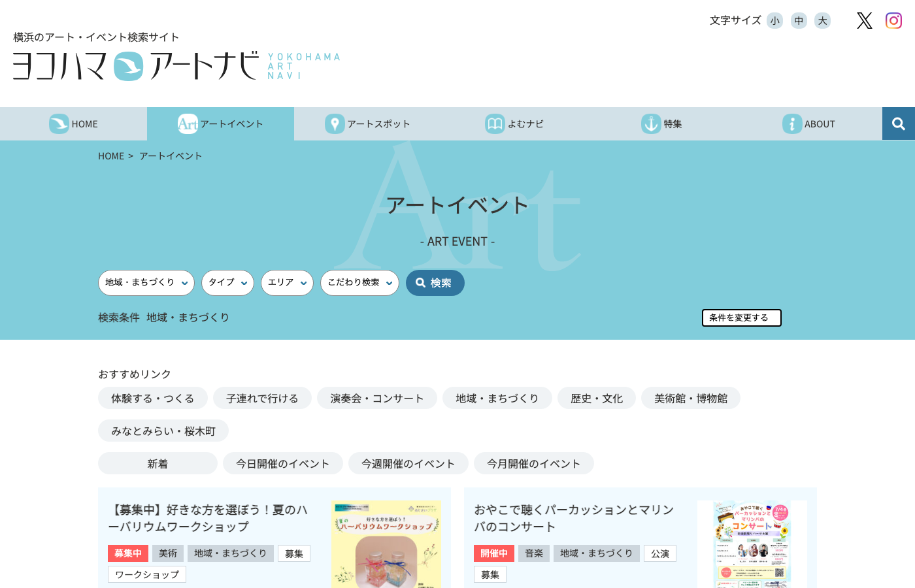Filter by 新着 events

coord(158,463)
